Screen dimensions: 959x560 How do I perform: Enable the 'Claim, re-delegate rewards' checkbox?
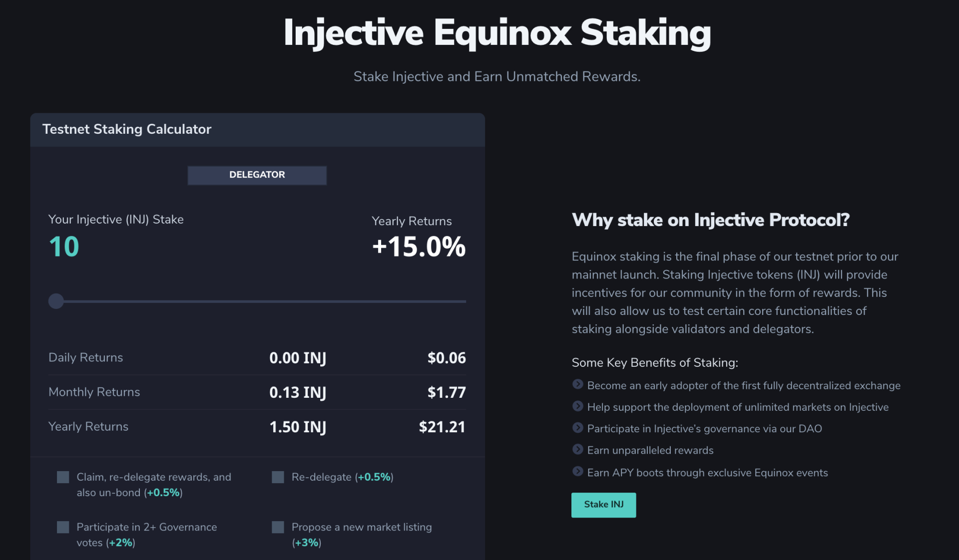[63, 477]
